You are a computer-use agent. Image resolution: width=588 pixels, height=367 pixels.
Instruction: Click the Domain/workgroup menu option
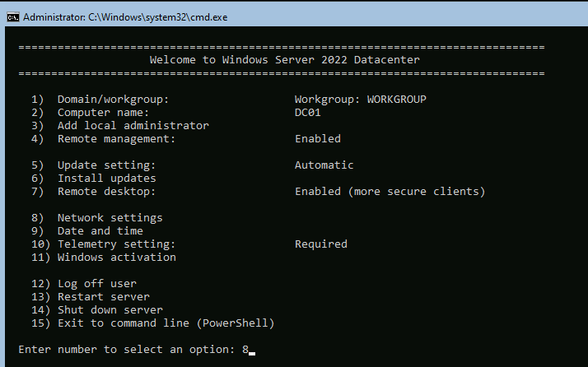pyautogui.click(x=112, y=100)
